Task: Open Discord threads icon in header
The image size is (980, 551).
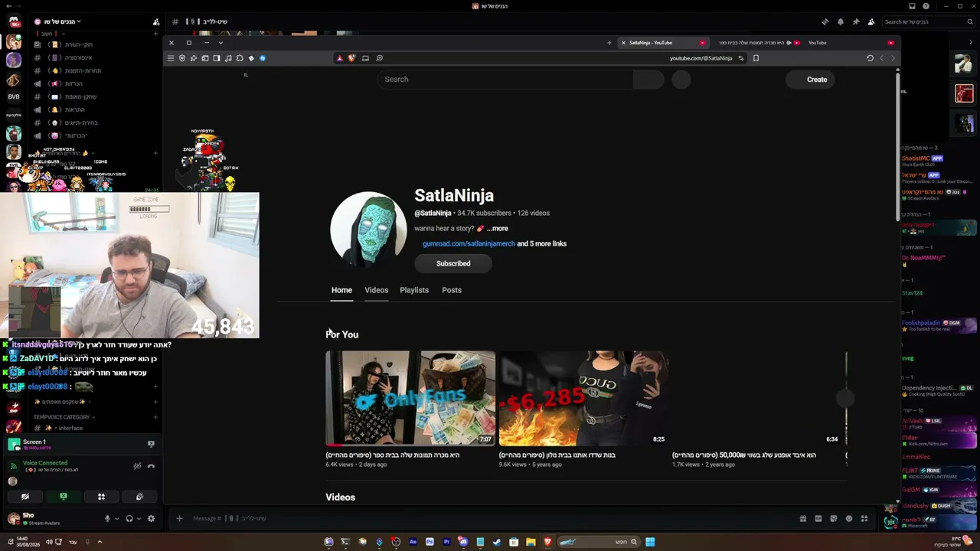Action: click(x=825, y=22)
